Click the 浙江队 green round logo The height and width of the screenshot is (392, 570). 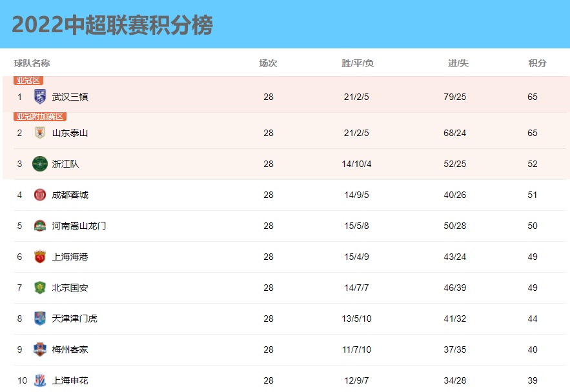point(39,164)
